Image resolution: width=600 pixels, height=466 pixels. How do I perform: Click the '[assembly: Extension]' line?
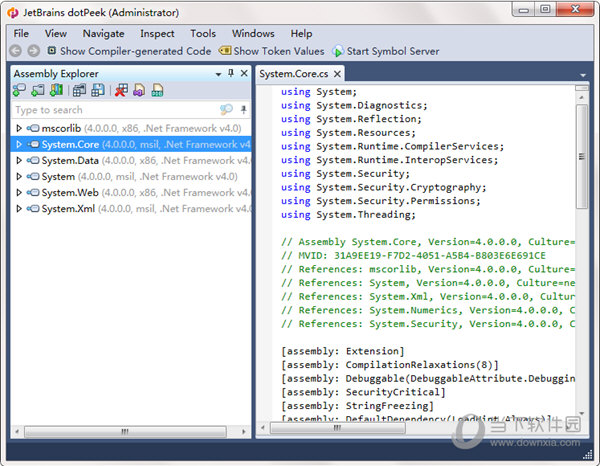(342, 351)
